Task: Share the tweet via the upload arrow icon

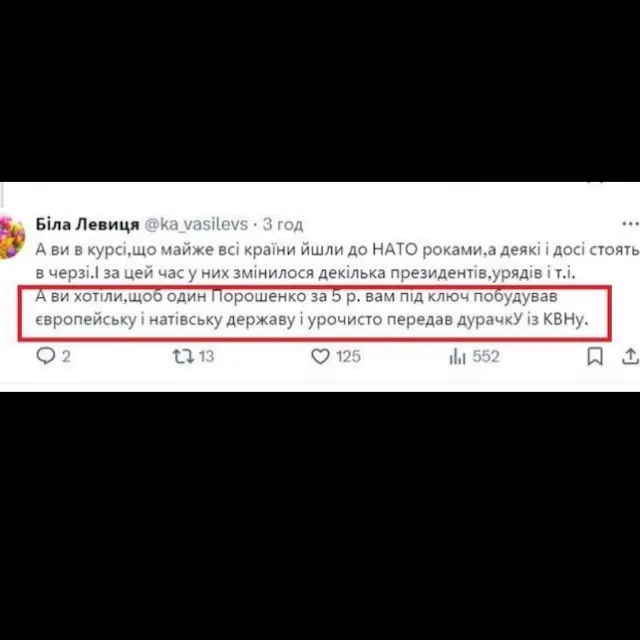Action: [630, 356]
